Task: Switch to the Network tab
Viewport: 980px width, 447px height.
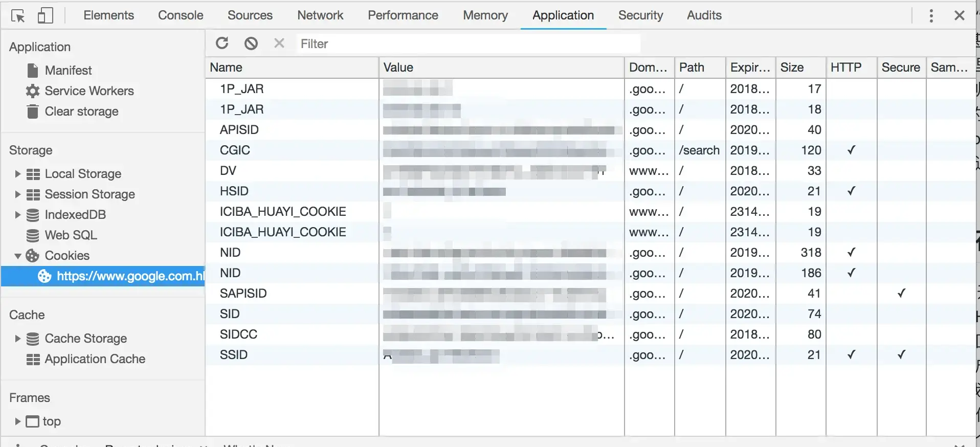Action: [x=320, y=15]
